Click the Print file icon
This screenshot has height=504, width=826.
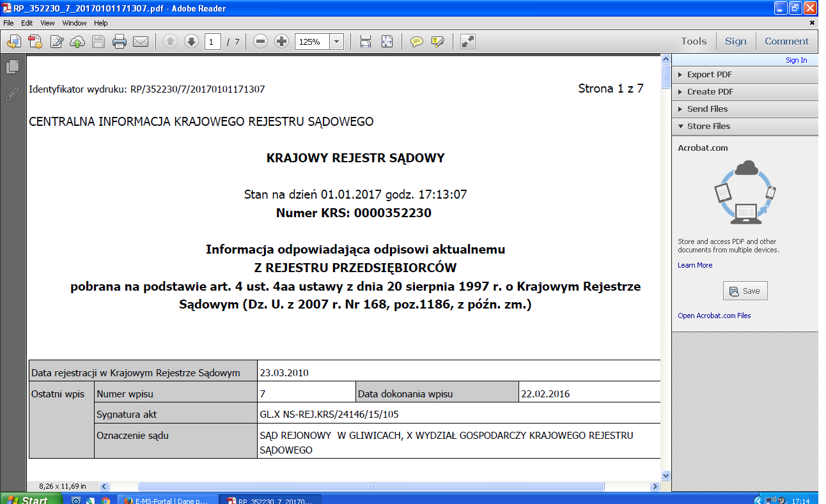pyautogui.click(x=120, y=42)
